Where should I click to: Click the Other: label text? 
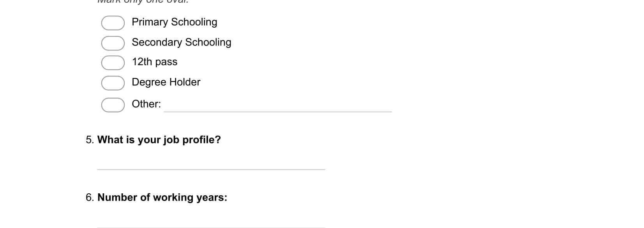(146, 104)
